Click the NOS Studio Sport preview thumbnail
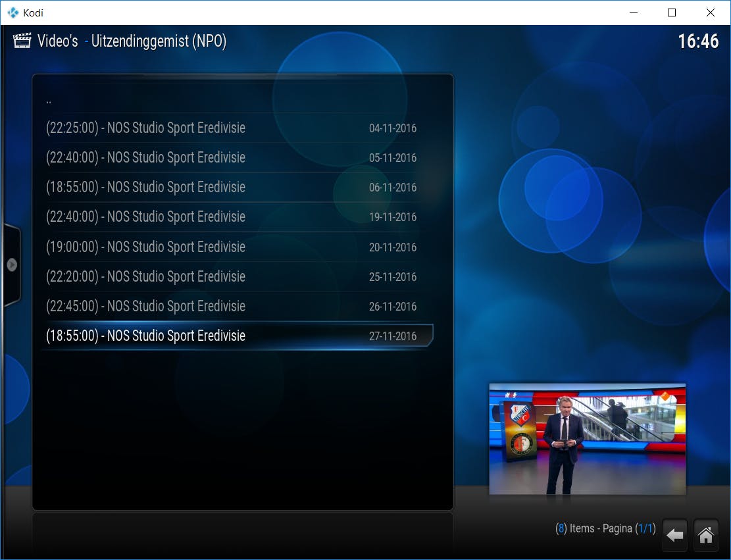This screenshot has width=731, height=560. 588,439
